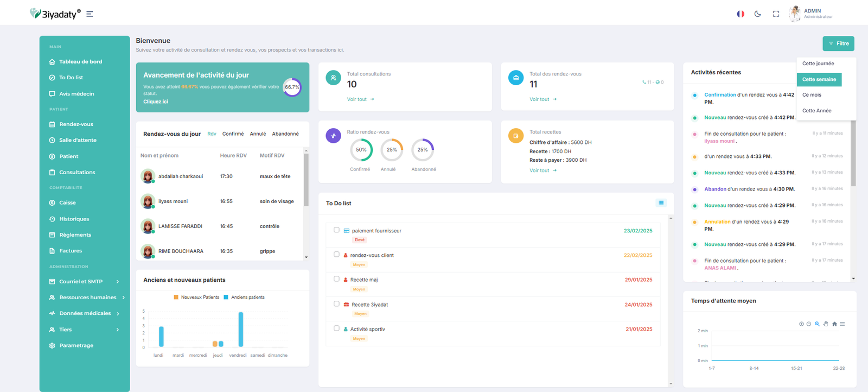
Task: Mark 'Recette 3iyadat' task as done
Action: (336, 304)
